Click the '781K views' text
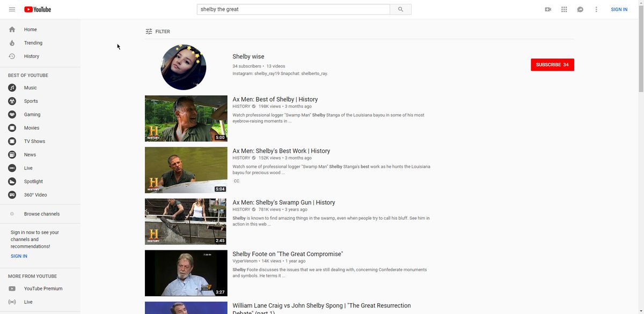The height and width of the screenshot is (314, 644). pyautogui.click(x=270, y=210)
